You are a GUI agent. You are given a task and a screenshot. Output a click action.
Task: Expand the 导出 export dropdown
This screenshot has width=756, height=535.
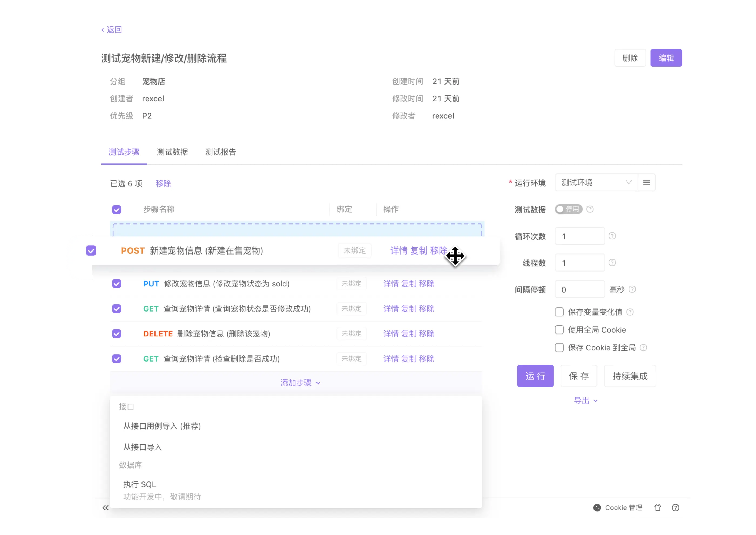(x=585, y=401)
